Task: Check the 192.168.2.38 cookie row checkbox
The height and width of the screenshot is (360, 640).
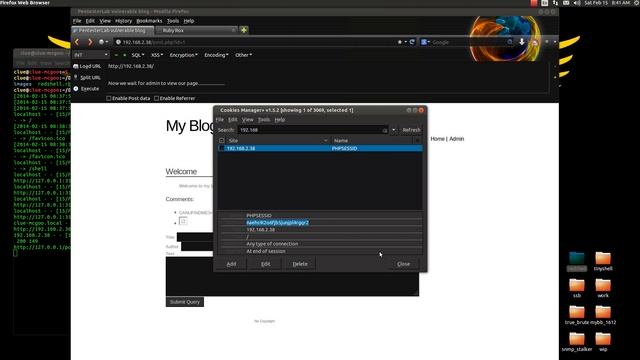Action: (222, 148)
